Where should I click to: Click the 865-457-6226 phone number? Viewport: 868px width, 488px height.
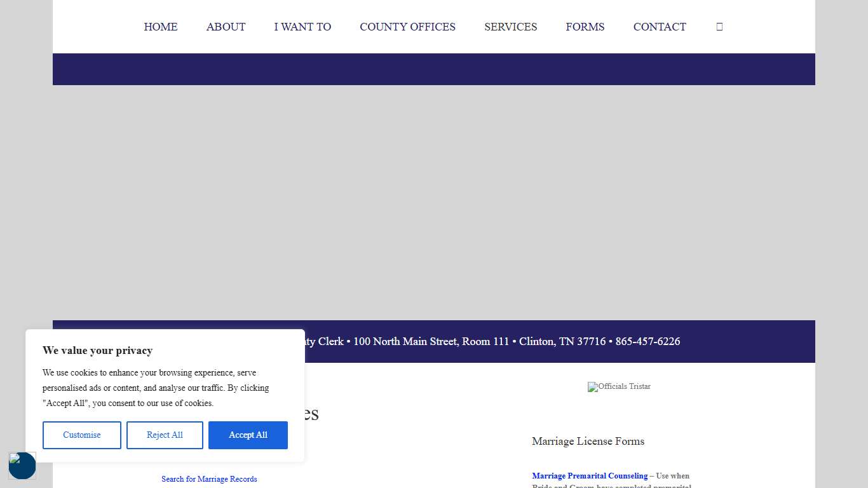pyautogui.click(x=648, y=341)
